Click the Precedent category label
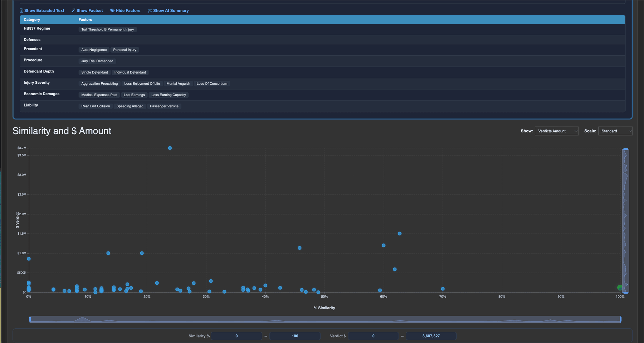644x343 pixels. [33, 49]
